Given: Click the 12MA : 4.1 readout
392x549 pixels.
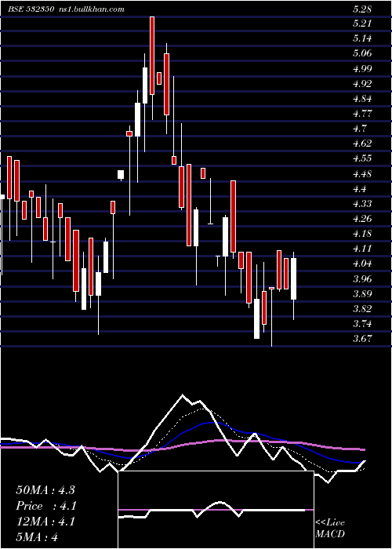Looking at the screenshot, I should [46, 522].
